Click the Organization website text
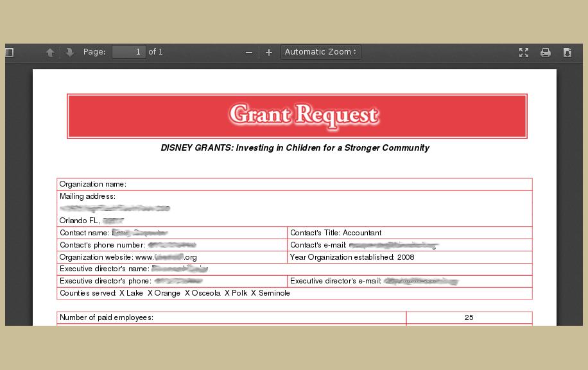The width and height of the screenshot is (588, 370). tap(128, 257)
